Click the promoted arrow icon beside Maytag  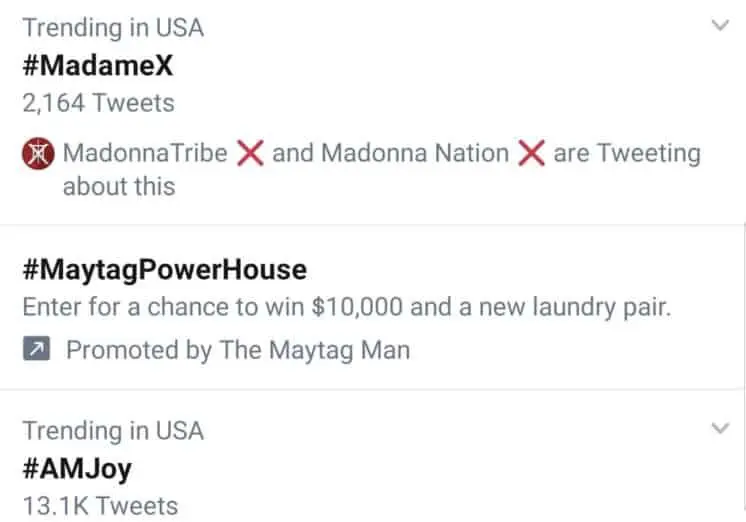coord(36,350)
